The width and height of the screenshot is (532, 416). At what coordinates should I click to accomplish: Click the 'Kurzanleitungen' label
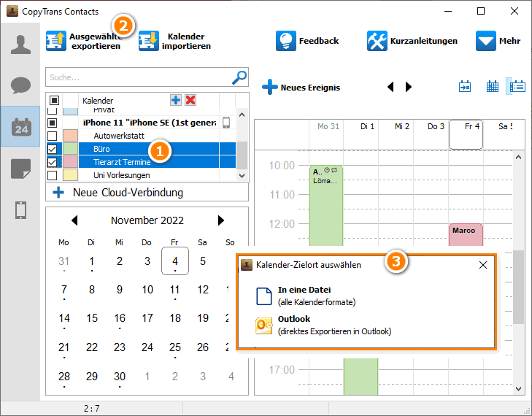pyautogui.click(x=423, y=41)
